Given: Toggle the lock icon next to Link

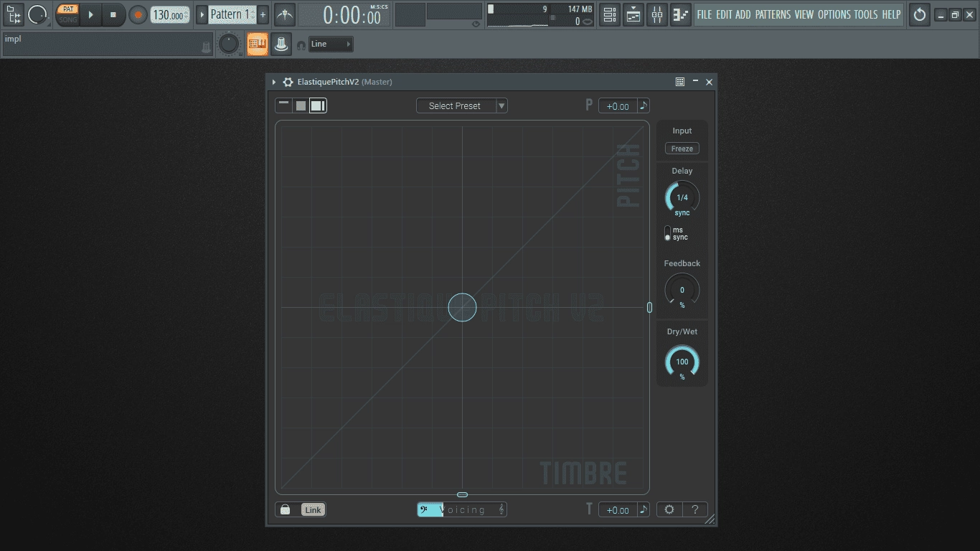Looking at the screenshot, I should coord(285,509).
